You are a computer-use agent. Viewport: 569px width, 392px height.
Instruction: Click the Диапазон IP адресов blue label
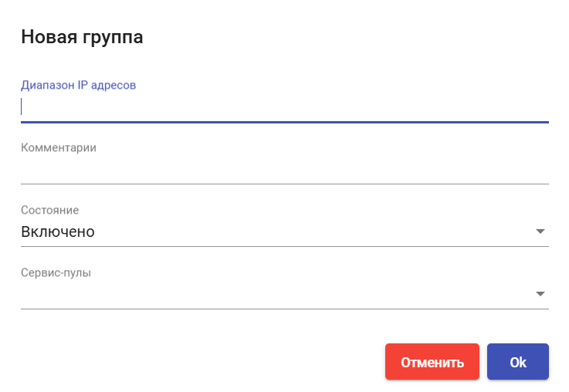[x=79, y=85]
